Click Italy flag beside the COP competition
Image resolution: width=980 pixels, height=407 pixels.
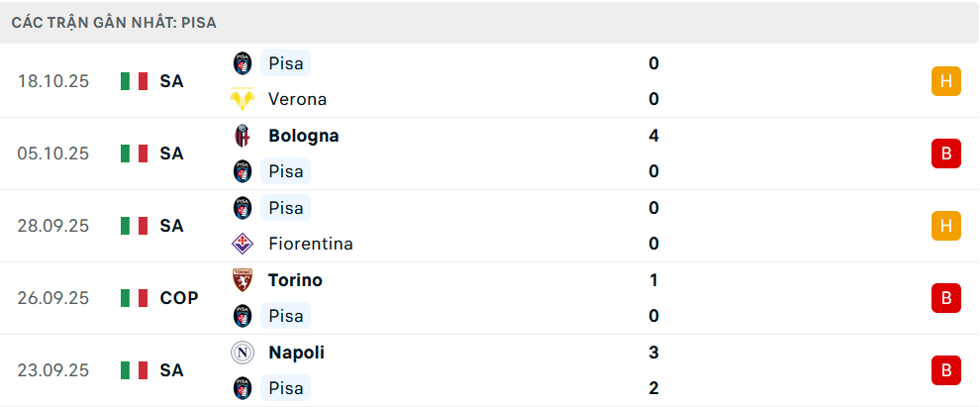pyautogui.click(x=134, y=298)
